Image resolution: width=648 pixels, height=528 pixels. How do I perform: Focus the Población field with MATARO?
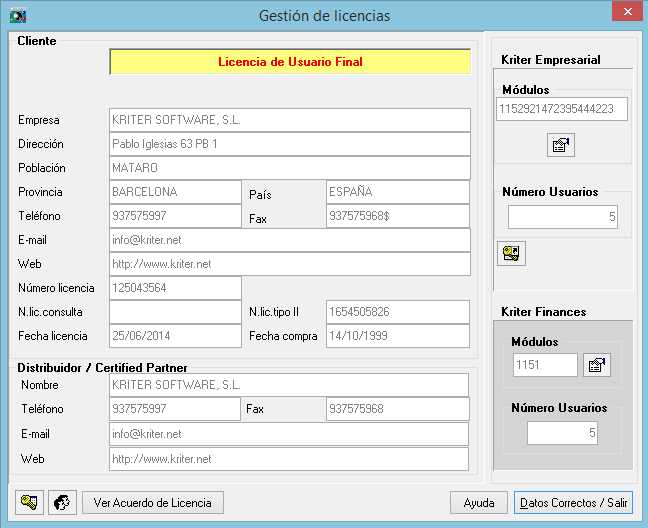click(290, 168)
